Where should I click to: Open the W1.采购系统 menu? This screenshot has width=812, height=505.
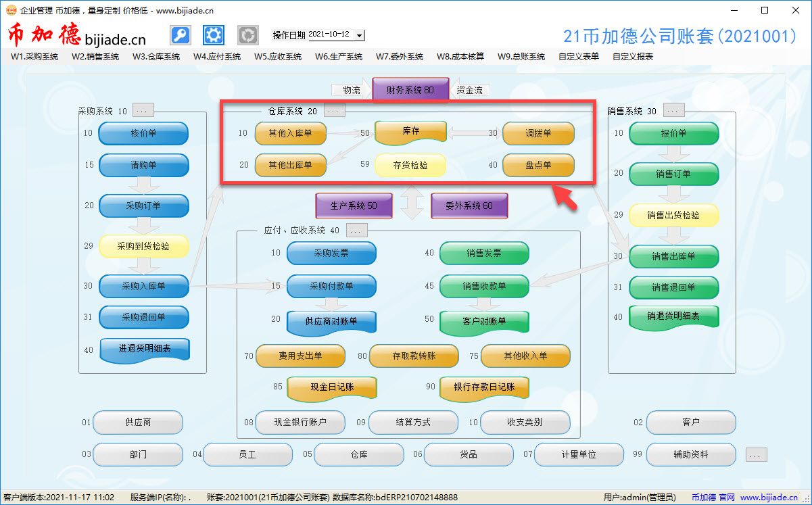[x=34, y=57]
